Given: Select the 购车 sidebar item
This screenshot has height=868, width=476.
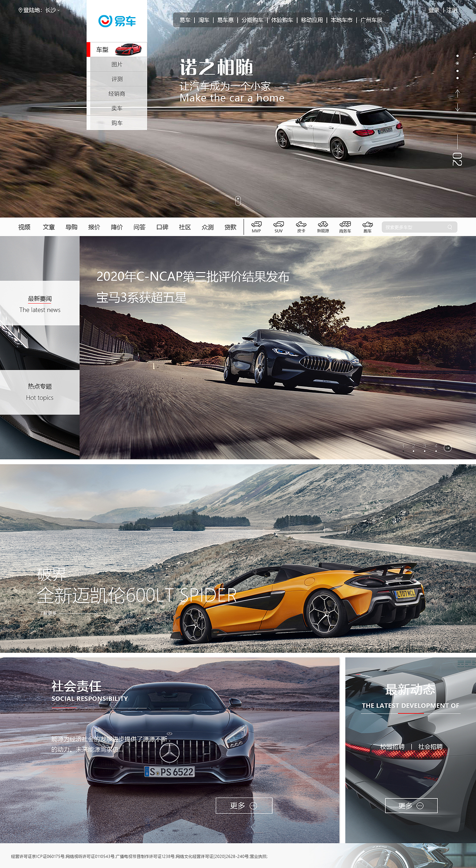Looking at the screenshot, I should point(117,123).
